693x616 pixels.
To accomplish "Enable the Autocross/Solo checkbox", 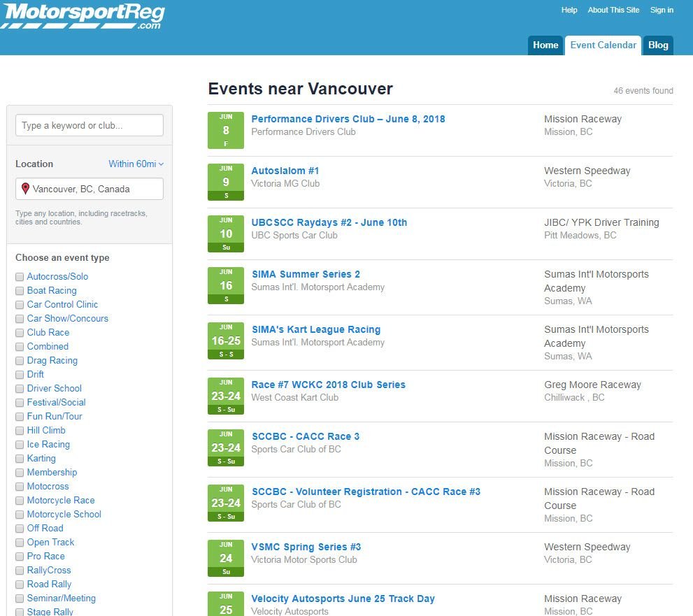I will click(20, 277).
